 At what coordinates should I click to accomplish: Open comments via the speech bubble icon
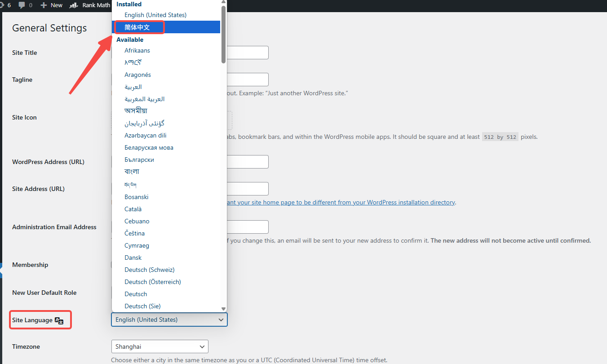22,5
